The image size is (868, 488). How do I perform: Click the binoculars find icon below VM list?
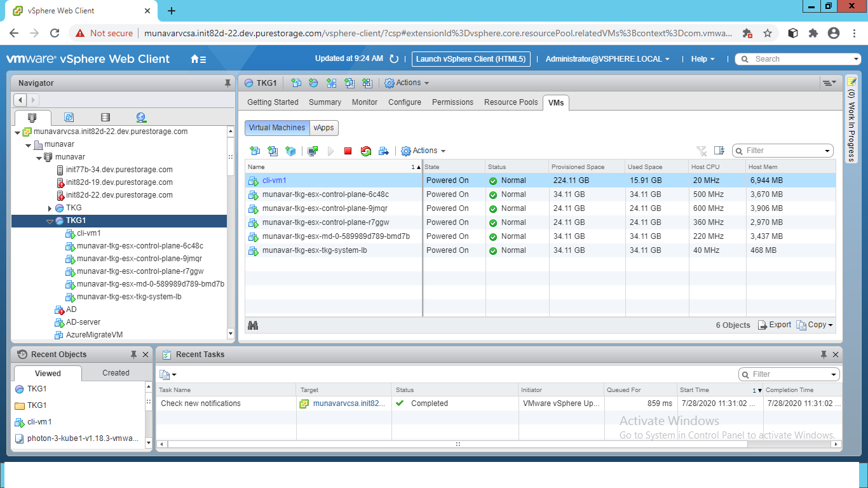253,325
